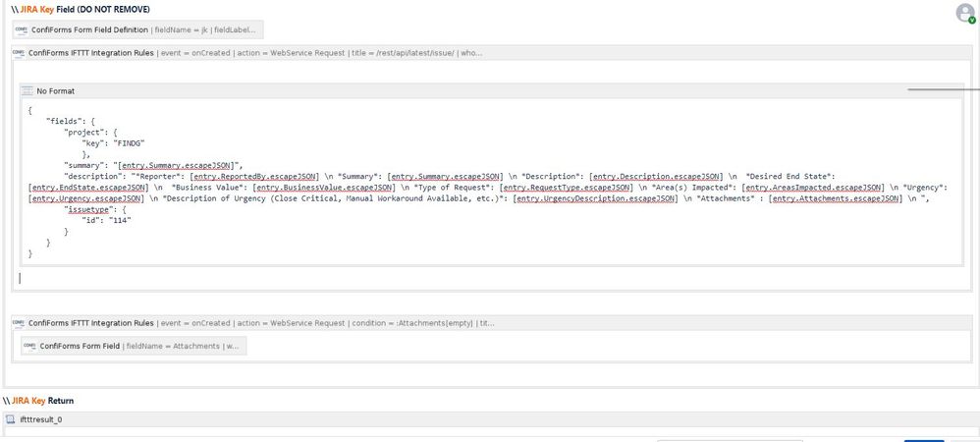The height and width of the screenshot is (442, 980).
Task: Place cursor on empty line below No Format block
Action: pos(491,278)
